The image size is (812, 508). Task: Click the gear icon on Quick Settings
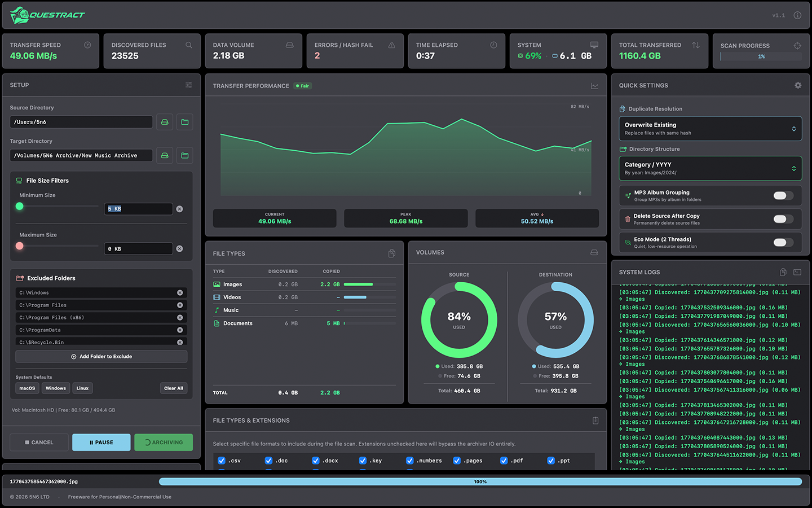coord(798,85)
